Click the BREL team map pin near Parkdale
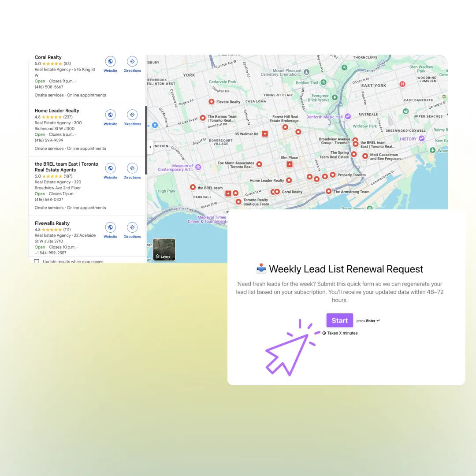Screen dimensions: 476x476 pos(193,187)
